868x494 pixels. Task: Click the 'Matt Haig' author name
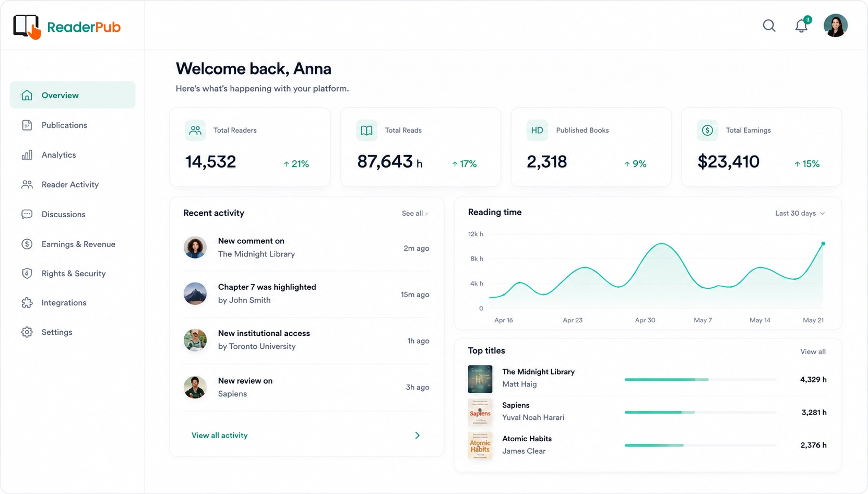pos(519,384)
